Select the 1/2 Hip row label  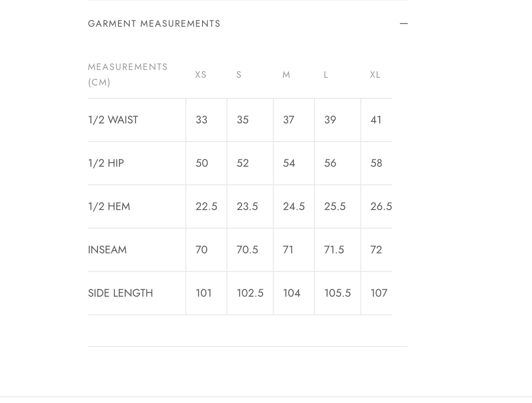click(x=106, y=163)
